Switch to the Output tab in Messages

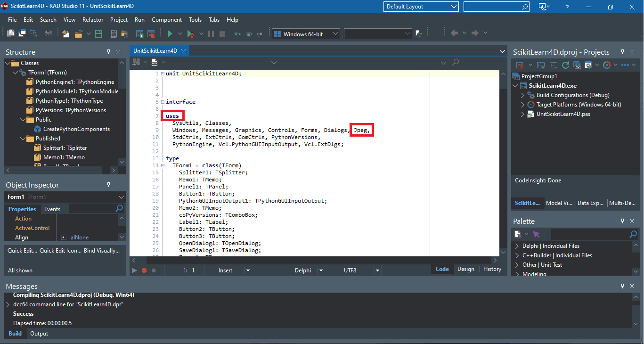pyautogui.click(x=39, y=334)
